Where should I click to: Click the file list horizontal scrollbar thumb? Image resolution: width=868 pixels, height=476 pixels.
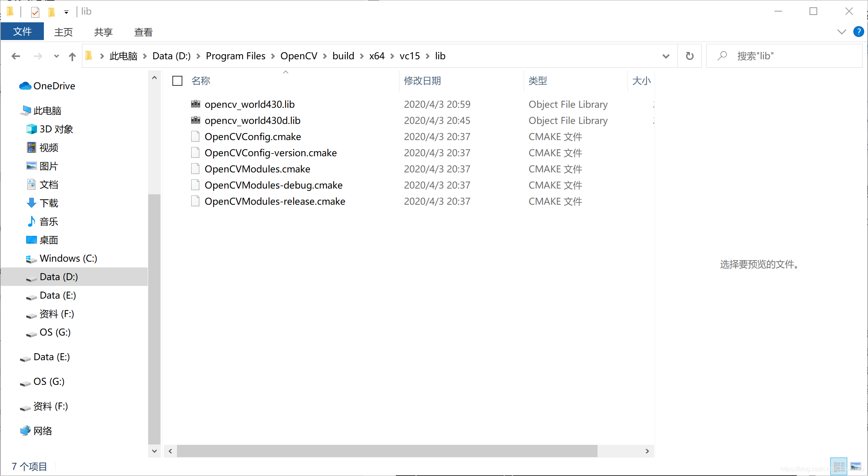coord(387,451)
